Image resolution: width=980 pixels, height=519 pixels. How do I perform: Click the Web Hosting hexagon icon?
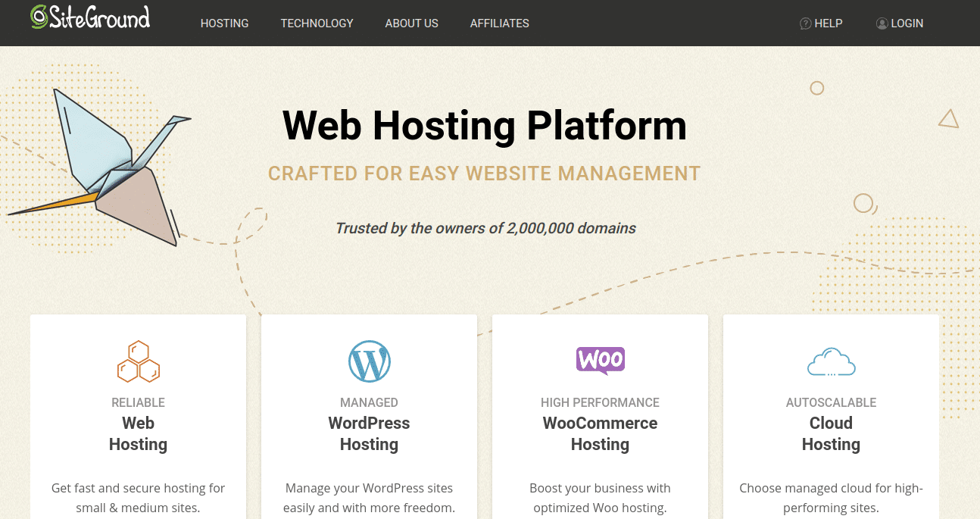pyautogui.click(x=138, y=361)
